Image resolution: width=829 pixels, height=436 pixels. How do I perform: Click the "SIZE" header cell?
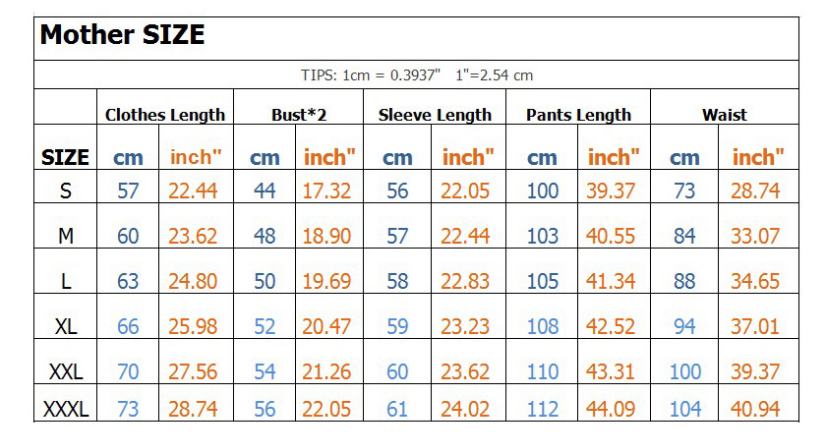click(x=65, y=157)
